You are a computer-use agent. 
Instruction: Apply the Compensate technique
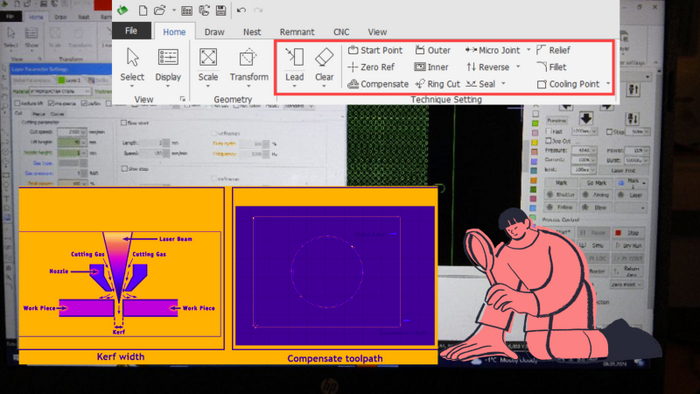(378, 84)
